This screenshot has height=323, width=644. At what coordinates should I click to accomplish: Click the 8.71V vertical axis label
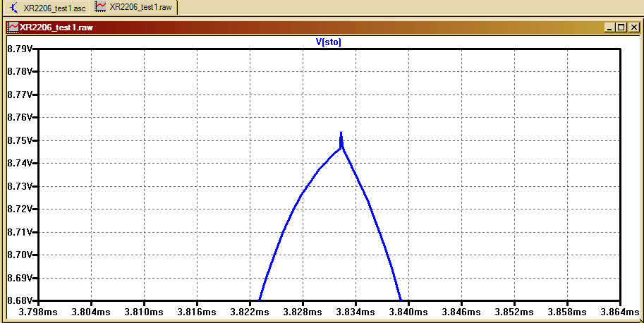19,232
